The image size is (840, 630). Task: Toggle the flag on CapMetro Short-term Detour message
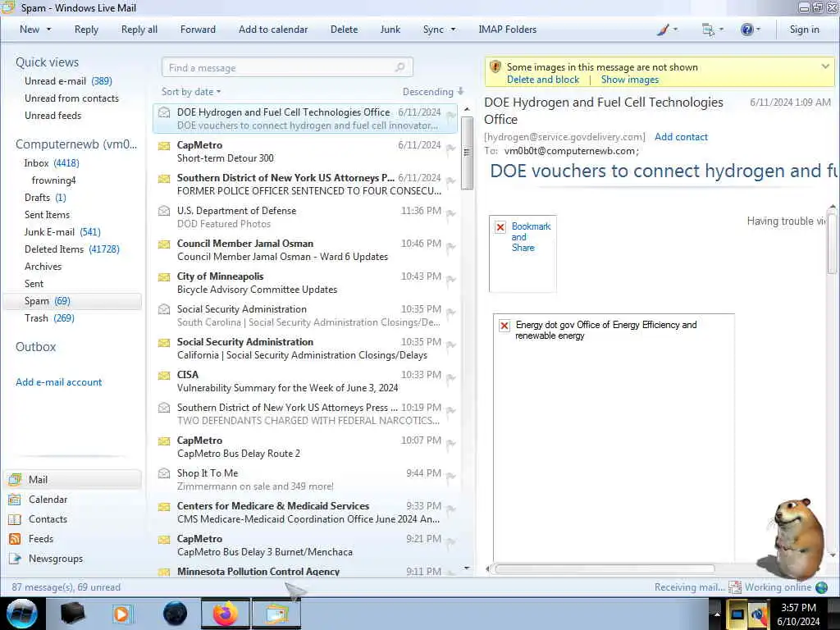(451, 148)
